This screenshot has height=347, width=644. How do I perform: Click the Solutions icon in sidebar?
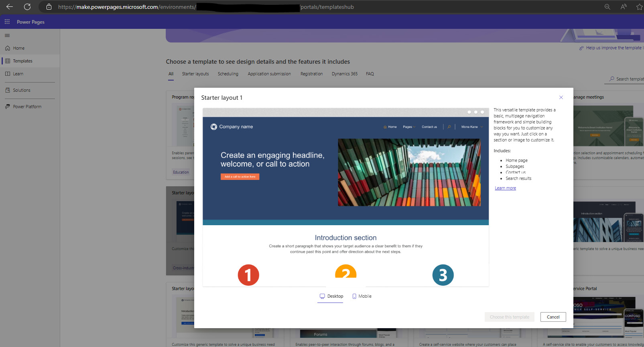point(8,90)
